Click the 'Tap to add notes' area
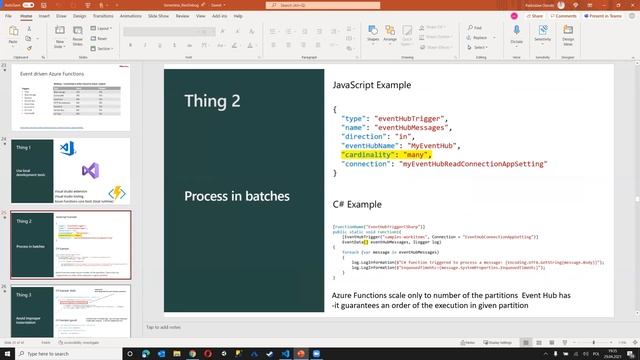 [x=164, y=327]
